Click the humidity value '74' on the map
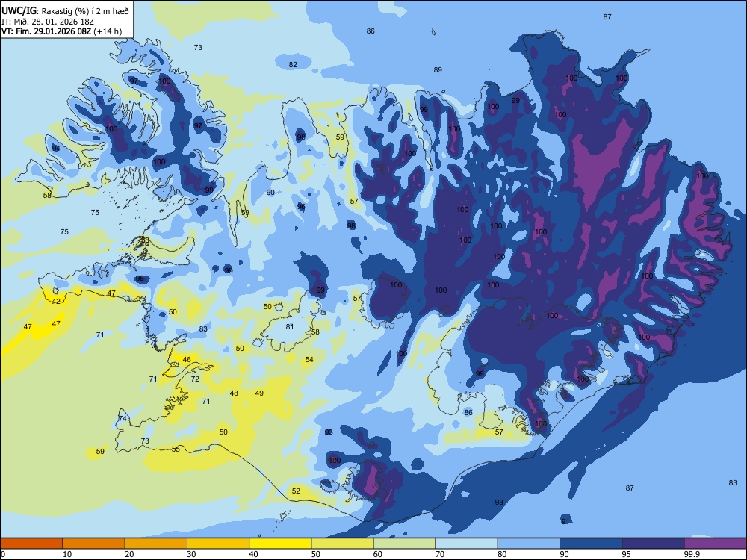Viewport: 747px width, 560px height. coord(123,419)
